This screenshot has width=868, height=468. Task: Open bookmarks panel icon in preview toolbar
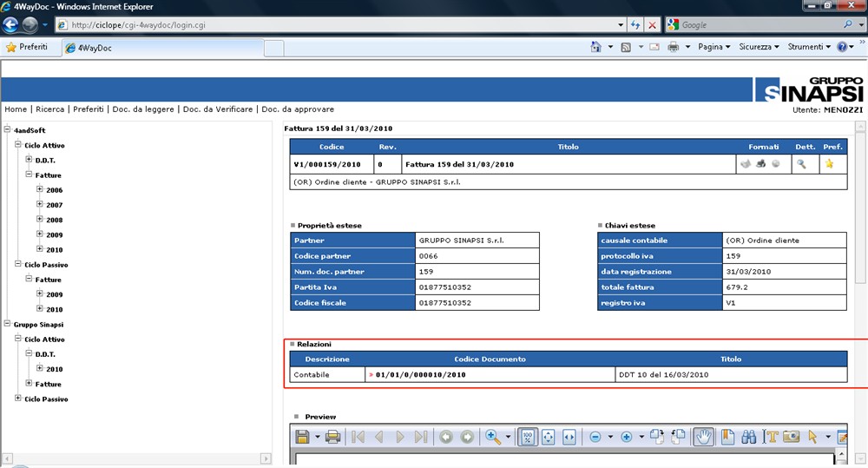727,437
